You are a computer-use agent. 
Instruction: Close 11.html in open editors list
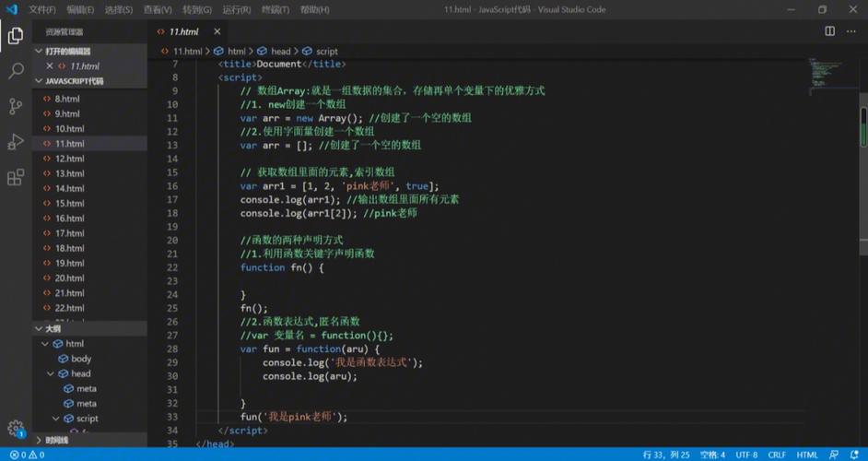(x=49, y=66)
